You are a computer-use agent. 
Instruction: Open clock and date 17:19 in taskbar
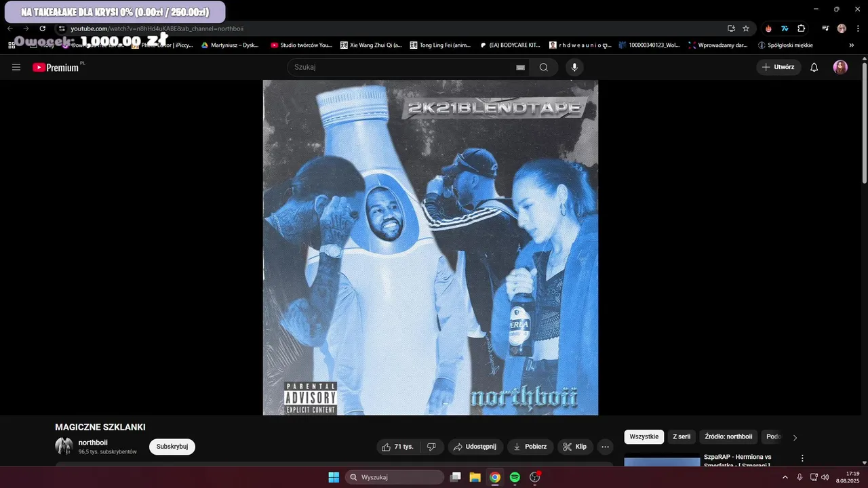848,477
